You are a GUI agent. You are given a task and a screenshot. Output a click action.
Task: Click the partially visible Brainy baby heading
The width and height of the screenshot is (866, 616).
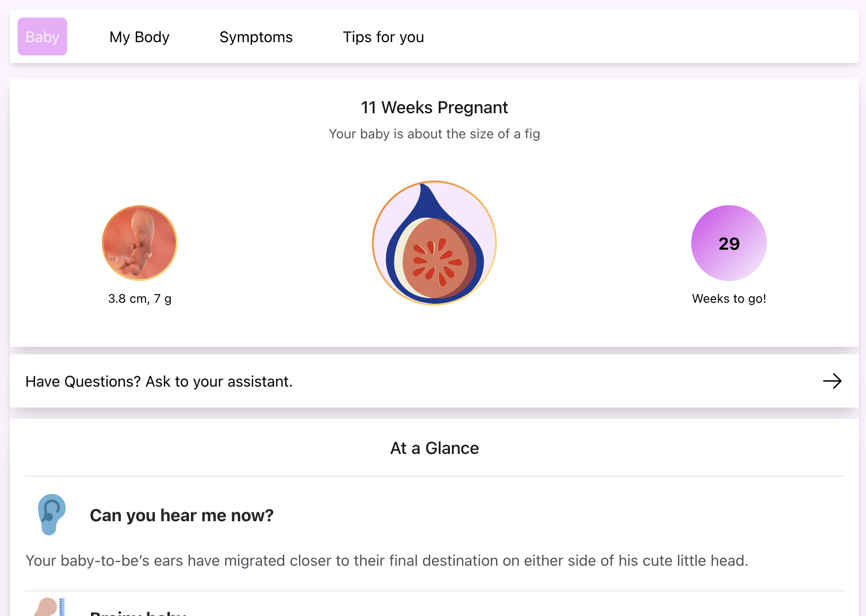[138, 613]
